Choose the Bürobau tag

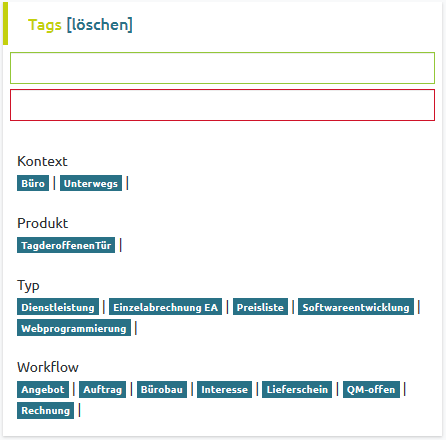[x=162, y=389]
